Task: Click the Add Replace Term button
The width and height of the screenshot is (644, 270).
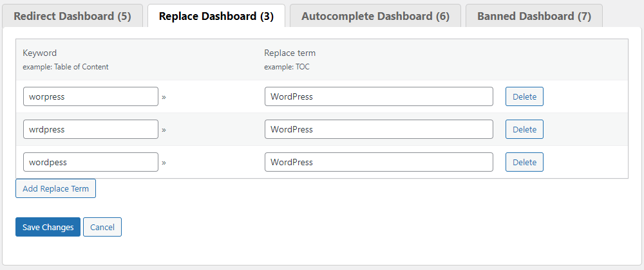Action: (x=55, y=188)
